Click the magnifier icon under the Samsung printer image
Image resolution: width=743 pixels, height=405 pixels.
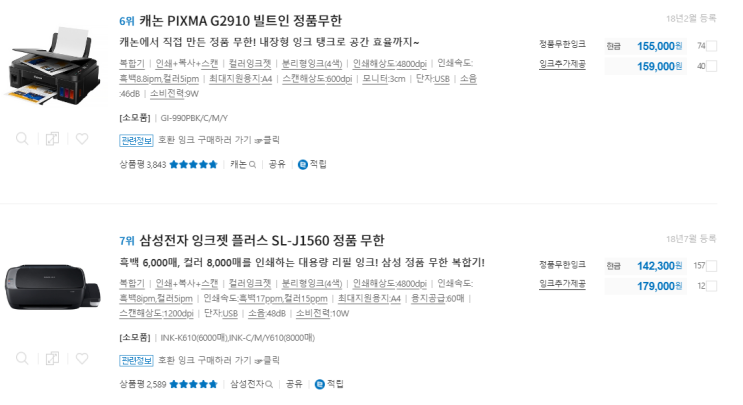[x=23, y=358]
